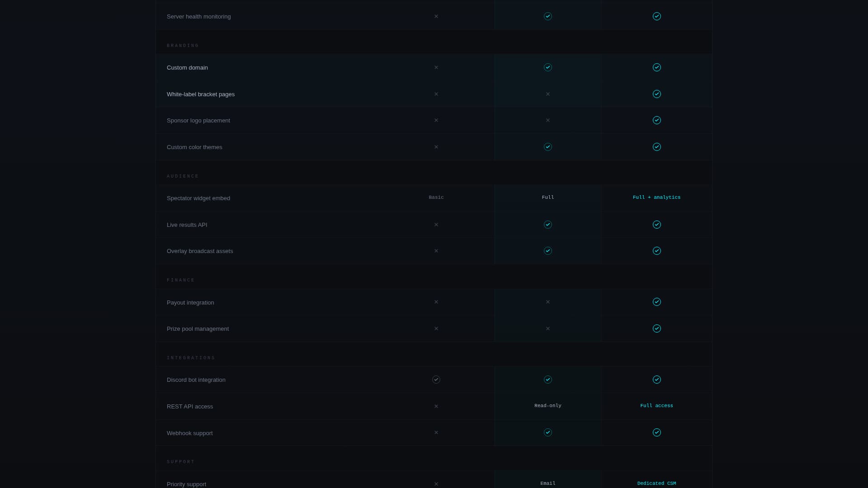The image size is (868, 488).
Task: Click the "Custom domain" feature label
Action: (187, 68)
